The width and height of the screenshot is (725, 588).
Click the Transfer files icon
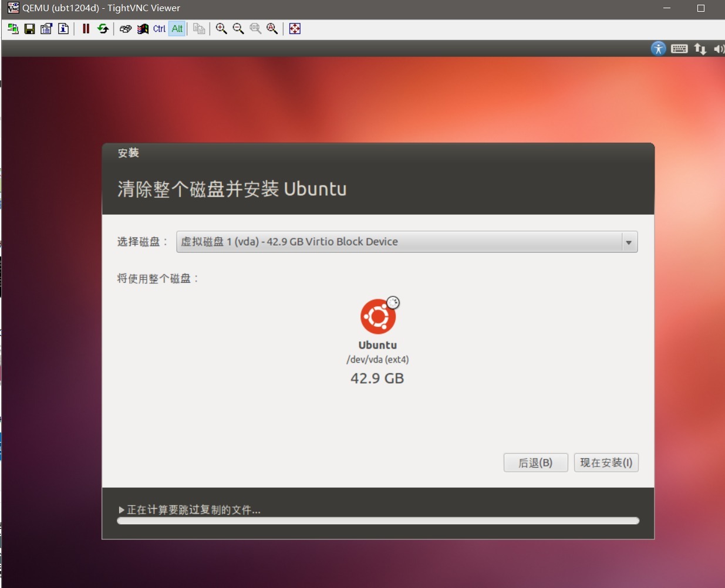(199, 29)
